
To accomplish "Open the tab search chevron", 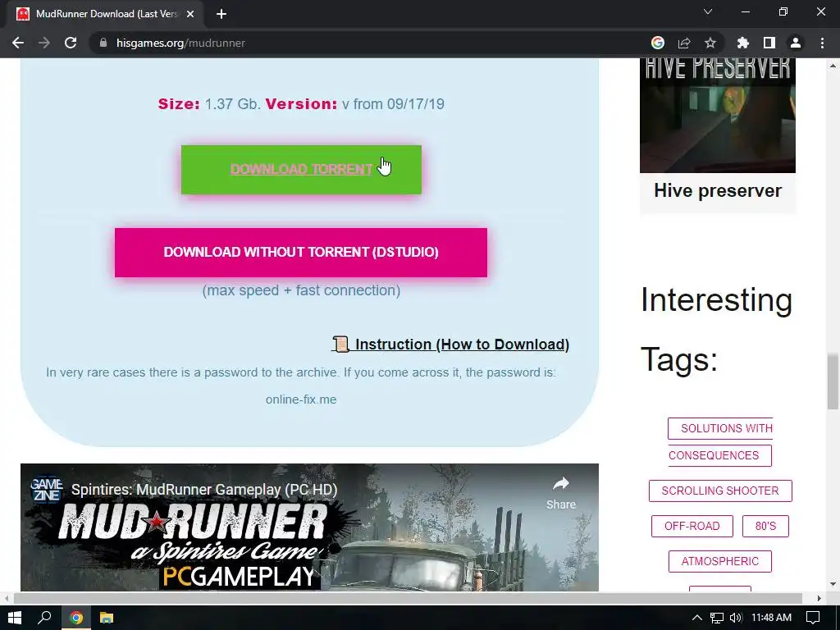I will pos(708,11).
